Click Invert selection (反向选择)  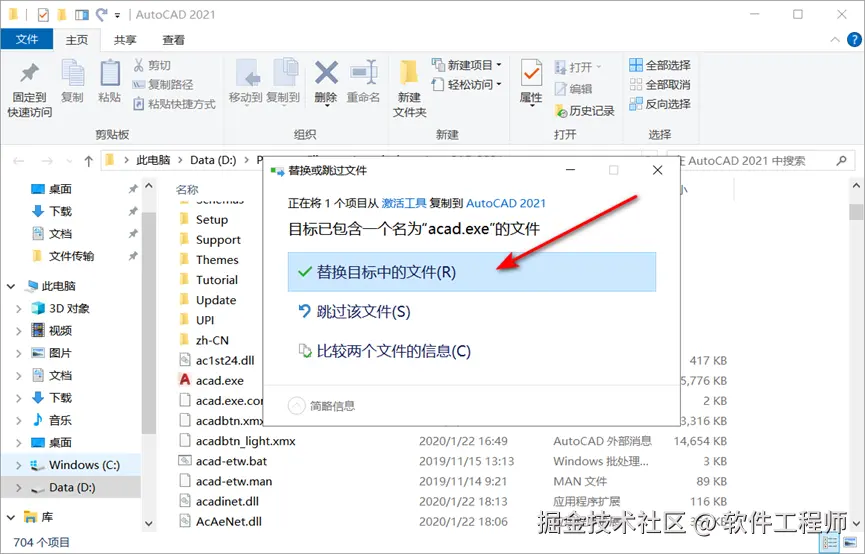(x=660, y=104)
